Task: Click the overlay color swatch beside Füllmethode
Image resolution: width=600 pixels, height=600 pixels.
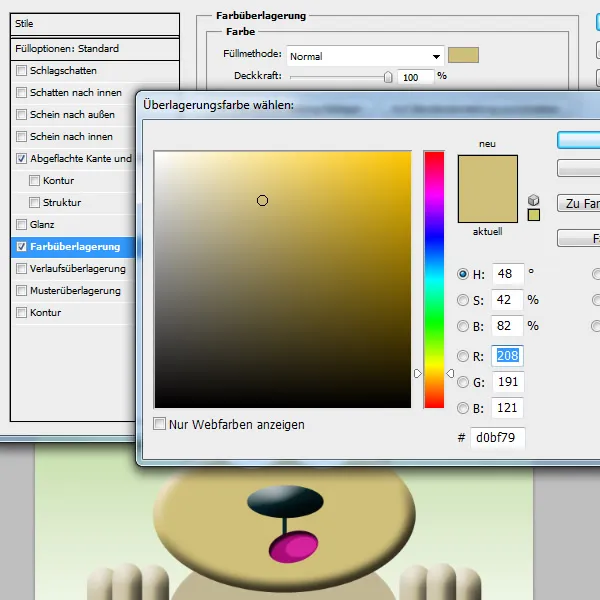Action: pyautogui.click(x=463, y=55)
